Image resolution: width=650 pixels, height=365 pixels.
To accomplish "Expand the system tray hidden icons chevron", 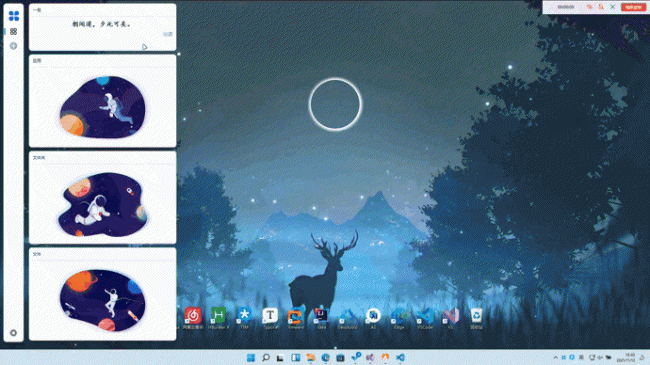I will (x=555, y=358).
